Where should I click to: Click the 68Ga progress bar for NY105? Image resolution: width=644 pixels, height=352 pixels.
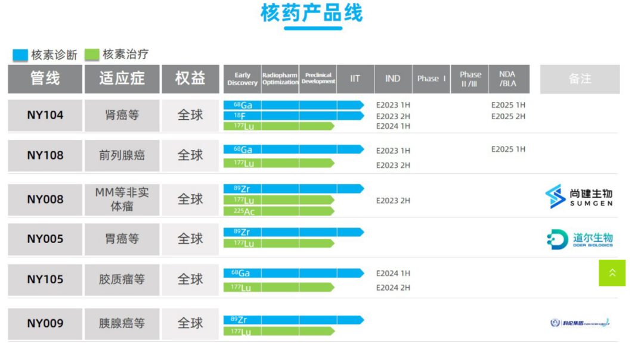293,273
